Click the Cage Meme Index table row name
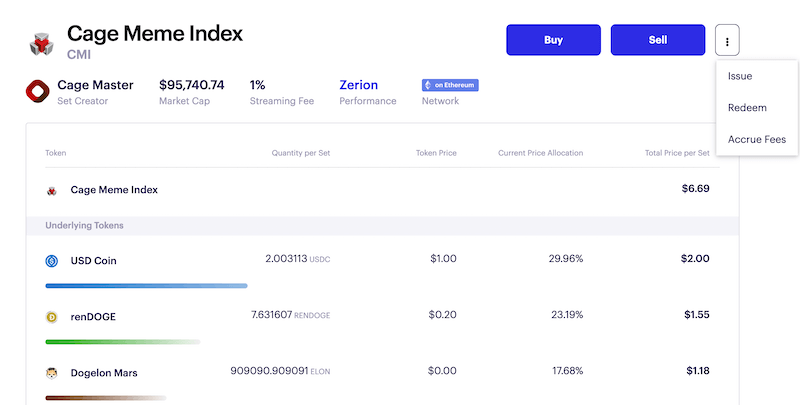The image size is (800, 405). [x=114, y=190]
